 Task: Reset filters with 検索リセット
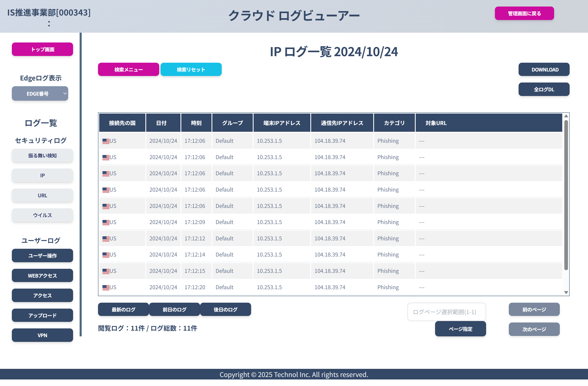191,69
